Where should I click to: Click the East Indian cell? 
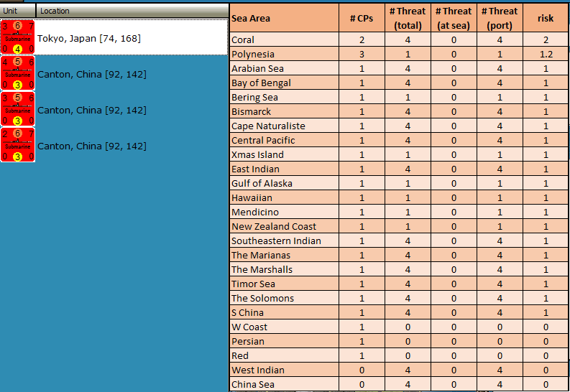[284, 169]
